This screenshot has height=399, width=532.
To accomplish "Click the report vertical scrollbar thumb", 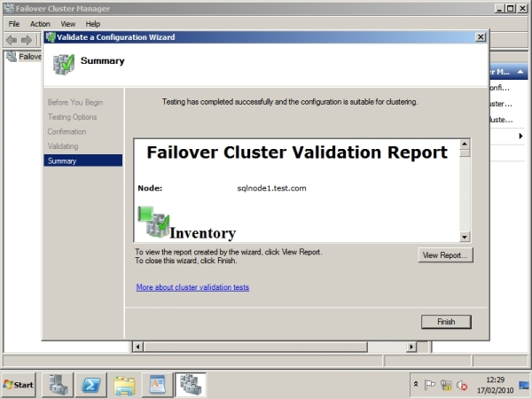I will point(465,153).
